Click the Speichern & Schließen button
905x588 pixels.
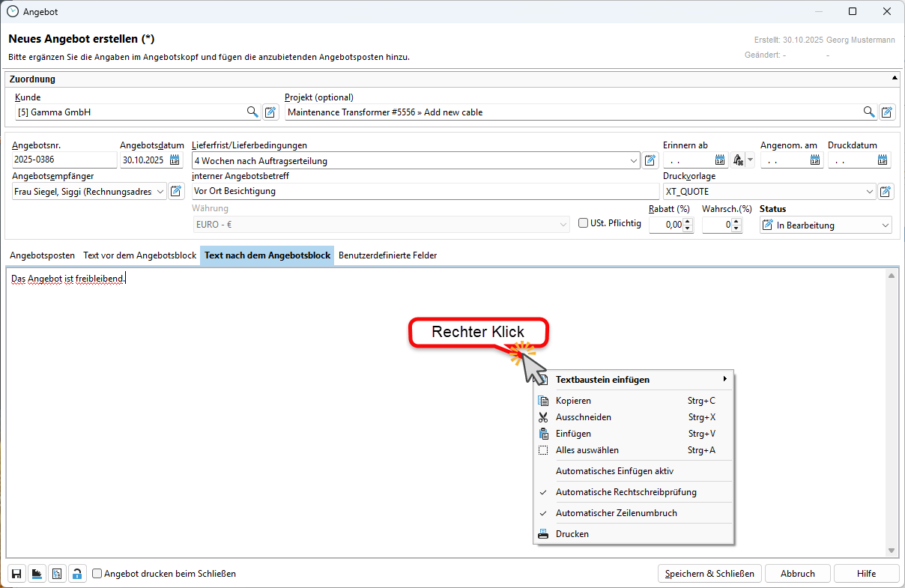(x=709, y=574)
